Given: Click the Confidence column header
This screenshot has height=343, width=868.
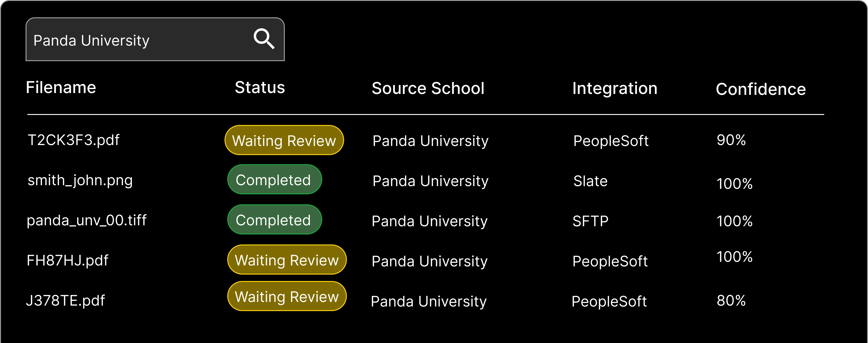Looking at the screenshot, I should click(x=761, y=89).
